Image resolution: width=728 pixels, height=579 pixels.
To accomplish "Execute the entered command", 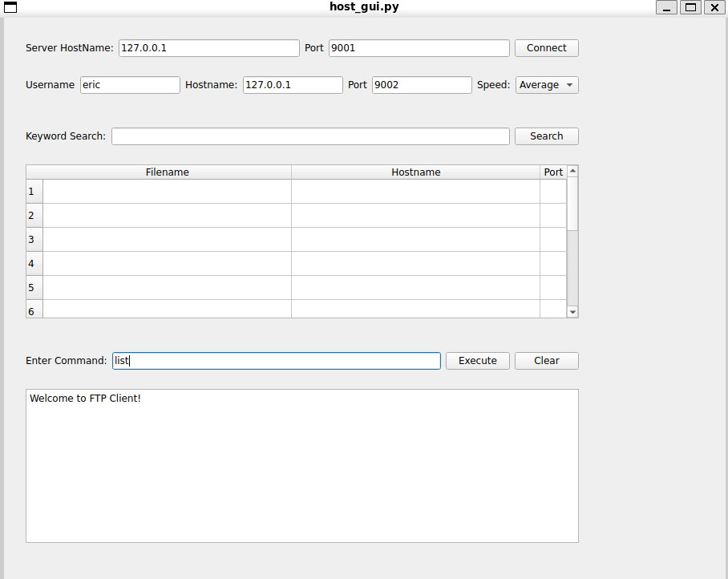I will click(x=477, y=361).
